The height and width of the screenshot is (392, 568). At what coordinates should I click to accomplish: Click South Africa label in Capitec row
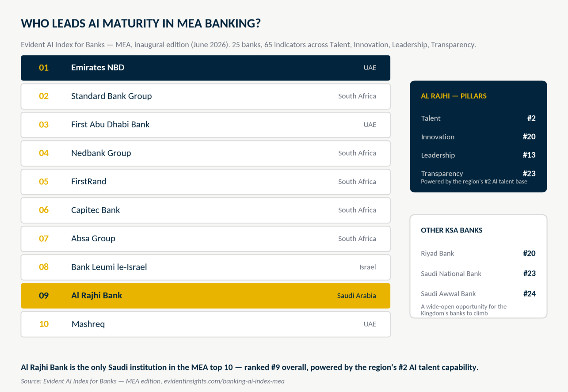[357, 210]
